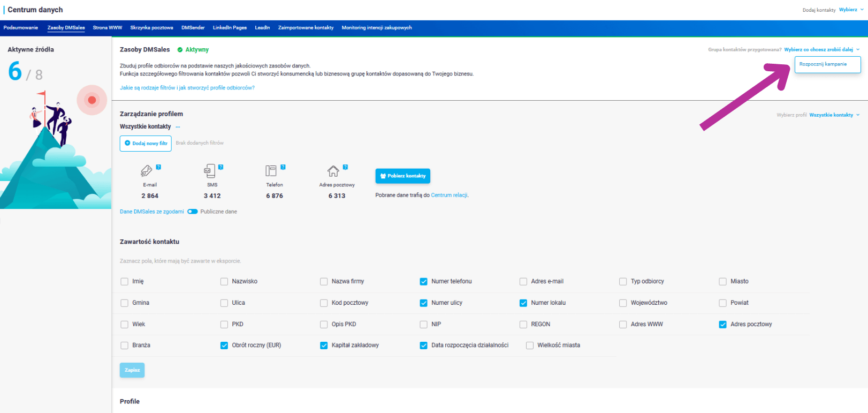868x413 pixels.
Task: Click the SMS phone icon
Action: point(209,171)
